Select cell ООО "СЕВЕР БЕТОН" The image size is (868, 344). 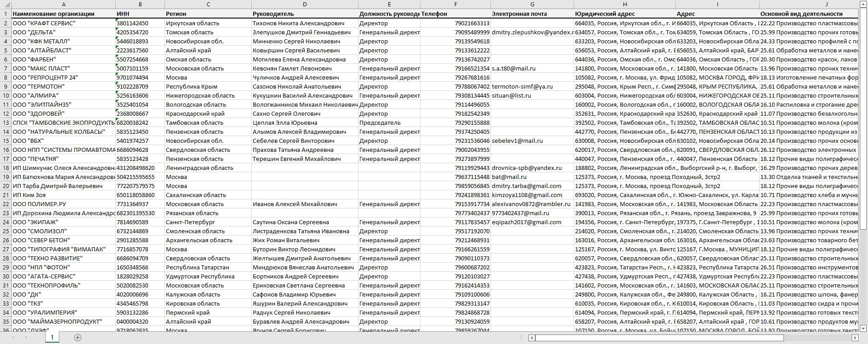[63, 240]
